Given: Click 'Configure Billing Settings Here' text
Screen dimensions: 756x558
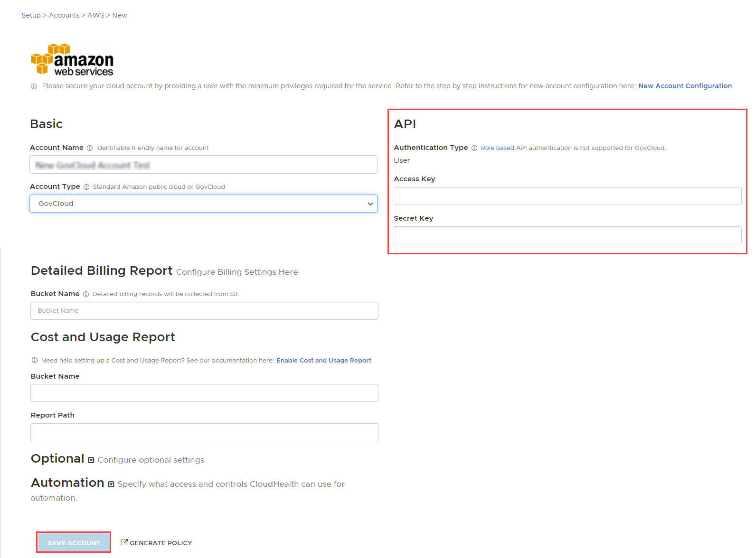Looking at the screenshot, I should click(237, 272).
